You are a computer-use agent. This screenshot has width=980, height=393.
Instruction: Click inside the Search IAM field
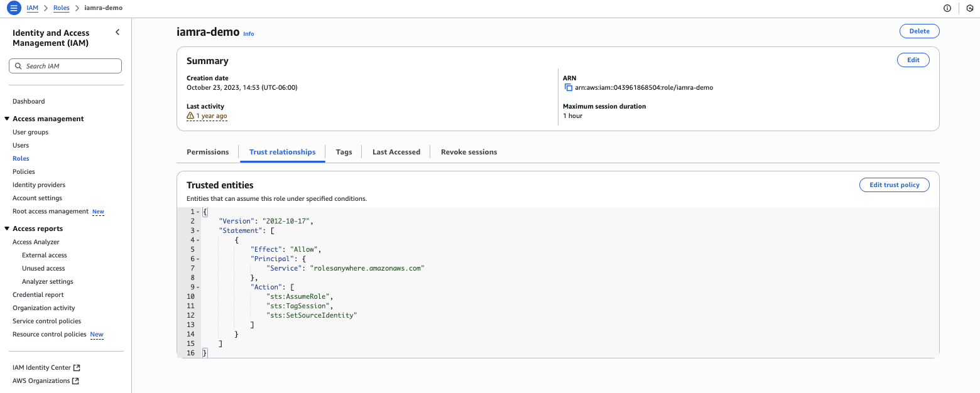65,65
